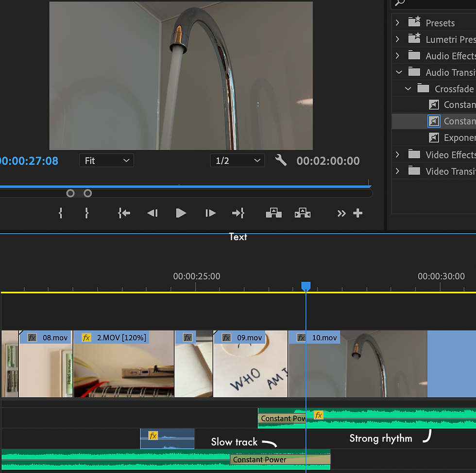Select the Video Effects folder icon
This screenshot has height=473, width=476.
[414, 154]
